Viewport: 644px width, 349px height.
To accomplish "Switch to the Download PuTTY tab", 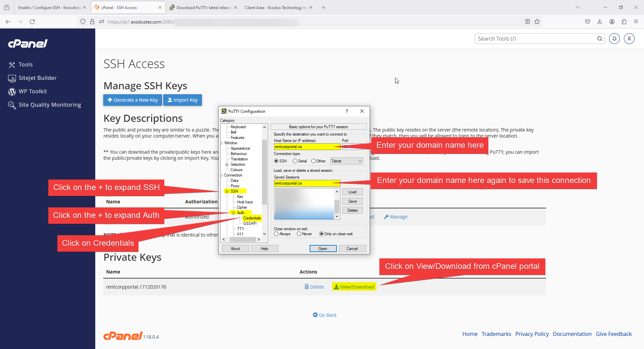I will [x=204, y=7].
